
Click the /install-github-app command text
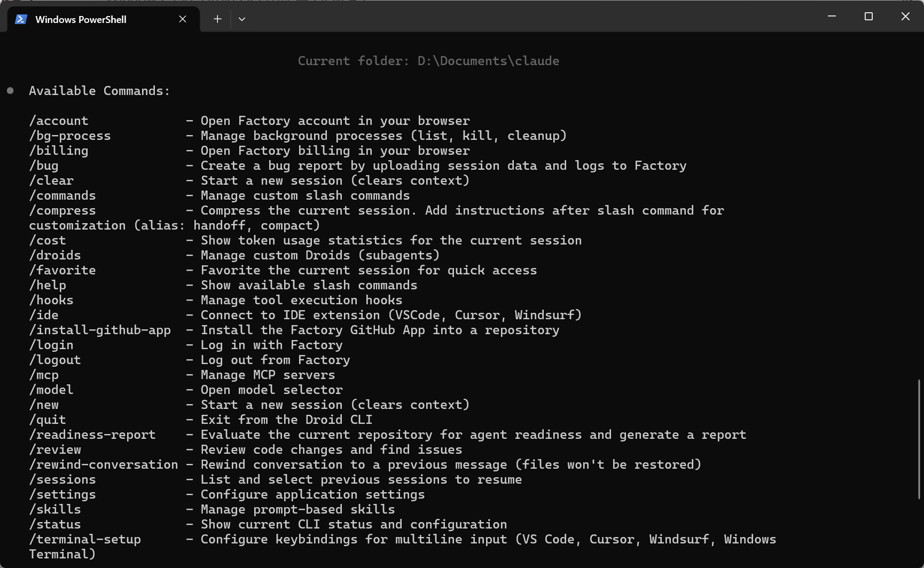click(x=100, y=330)
